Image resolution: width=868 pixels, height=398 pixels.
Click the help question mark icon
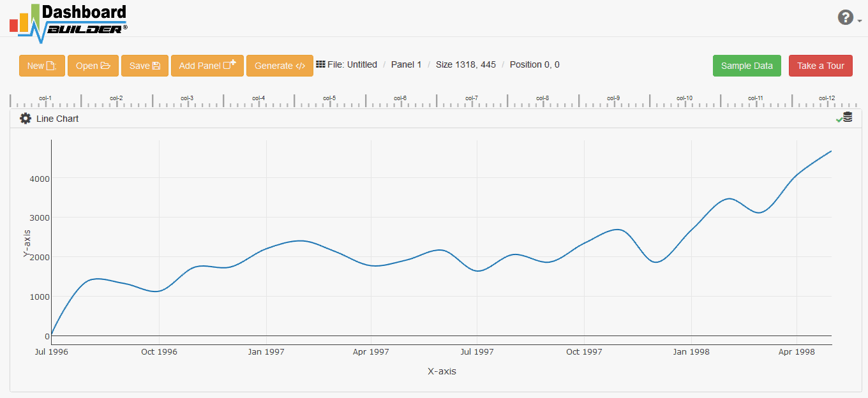pyautogui.click(x=846, y=18)
